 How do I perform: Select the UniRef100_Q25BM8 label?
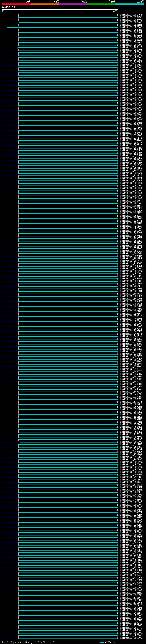coord(131,555)
